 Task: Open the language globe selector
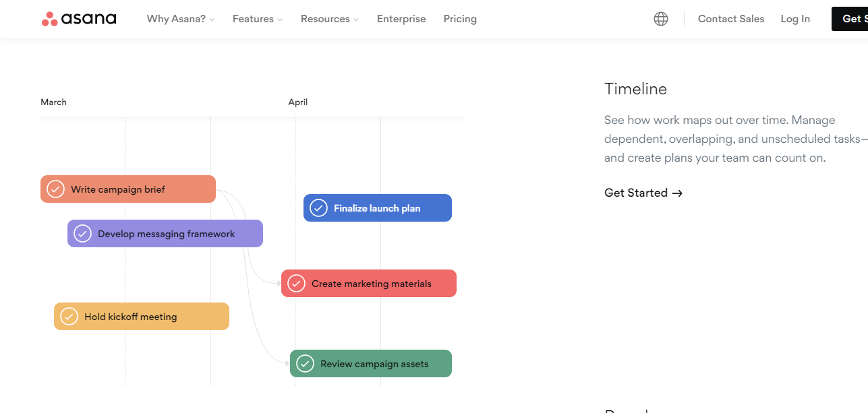tap(661, 19)
